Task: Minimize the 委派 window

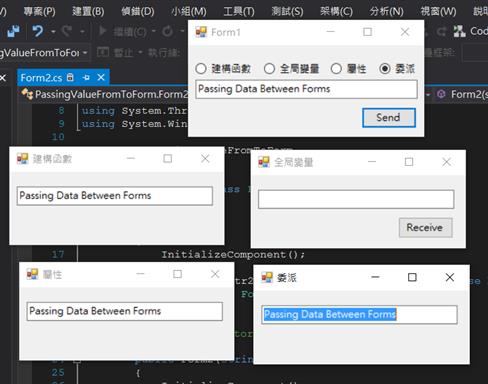Action: tap(375, 277)
